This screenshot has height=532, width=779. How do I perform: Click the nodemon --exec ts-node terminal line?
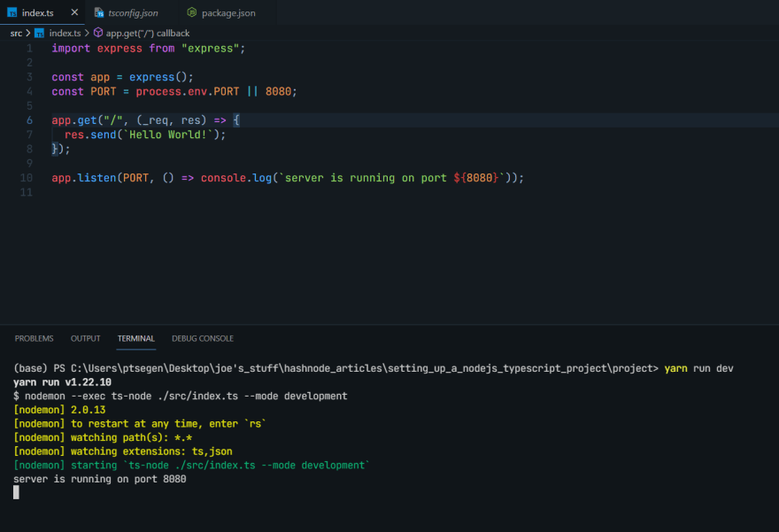(181, 396)
